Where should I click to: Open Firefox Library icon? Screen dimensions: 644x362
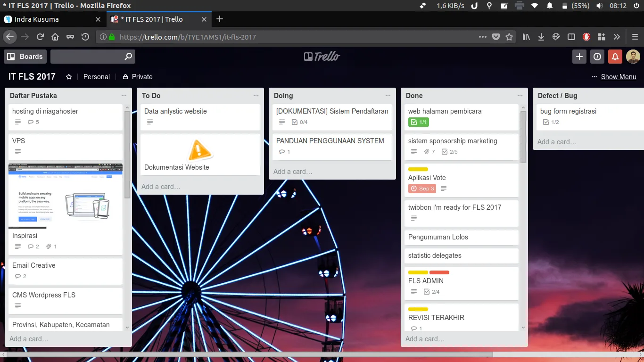[x=527, y=37]
